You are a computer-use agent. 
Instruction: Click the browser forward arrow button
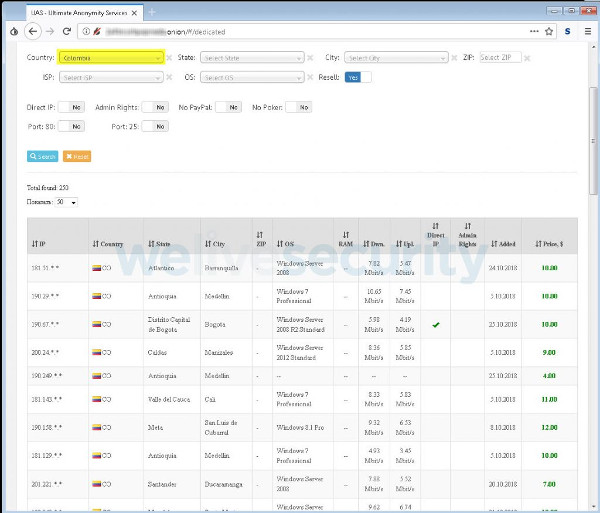click(x=49, y=31)
